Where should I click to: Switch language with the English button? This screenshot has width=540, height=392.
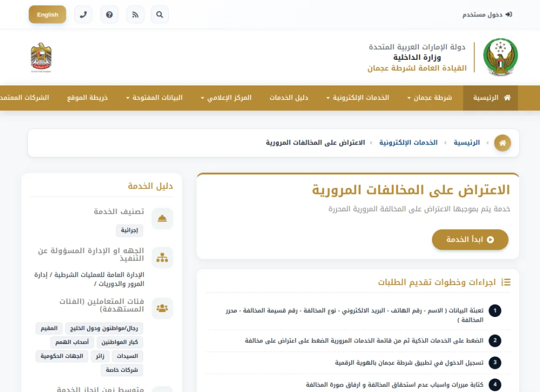point(47,14)
